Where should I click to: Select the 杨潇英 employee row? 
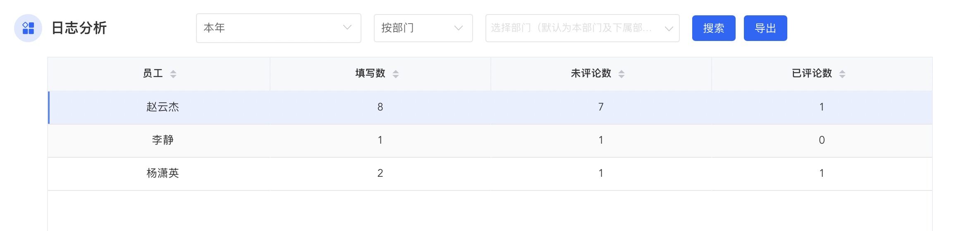click(x=163, y=173)
